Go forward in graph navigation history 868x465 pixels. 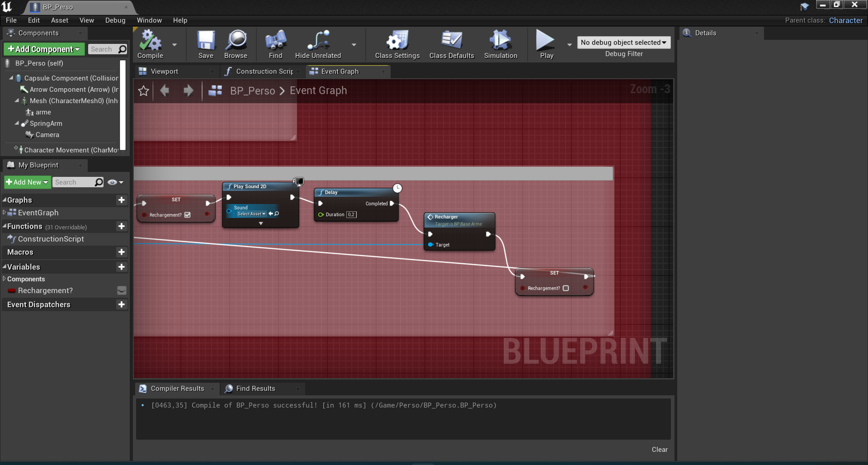pyautogui.click(x=188, y=90)
